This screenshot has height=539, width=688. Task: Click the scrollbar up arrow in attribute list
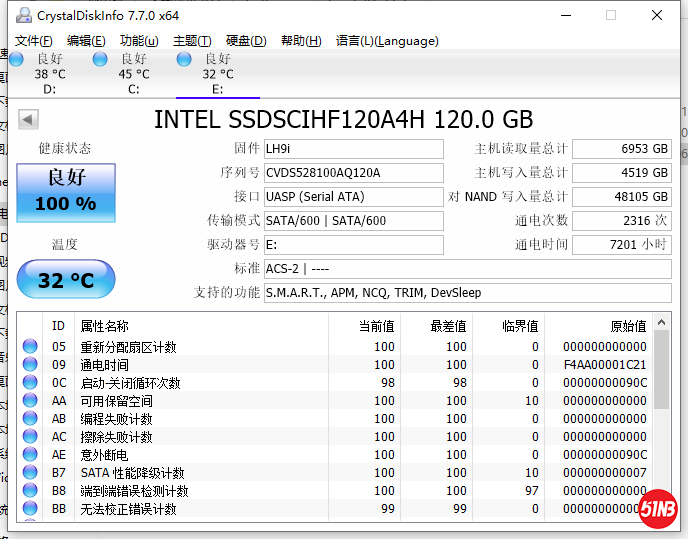661,323
